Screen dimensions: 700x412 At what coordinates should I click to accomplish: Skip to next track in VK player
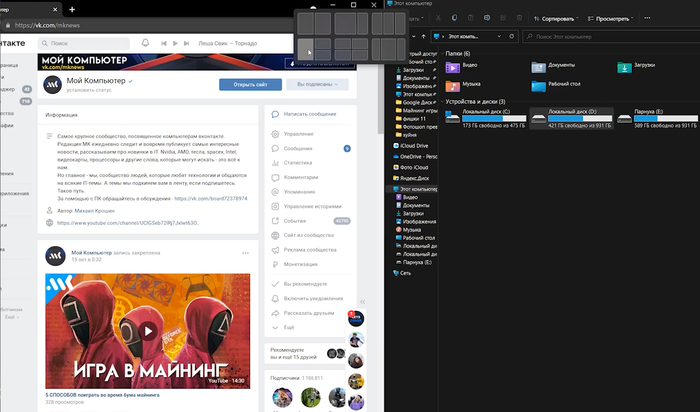coord(187,43)
